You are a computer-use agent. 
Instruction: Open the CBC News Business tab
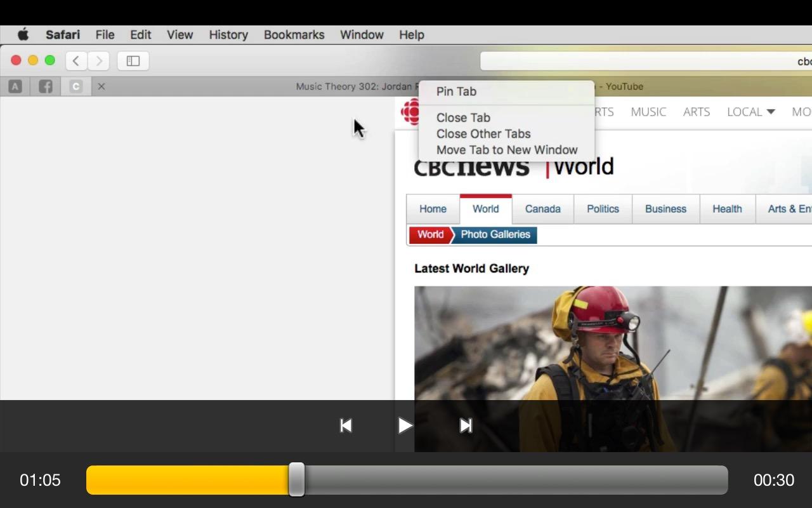(665, 209)
